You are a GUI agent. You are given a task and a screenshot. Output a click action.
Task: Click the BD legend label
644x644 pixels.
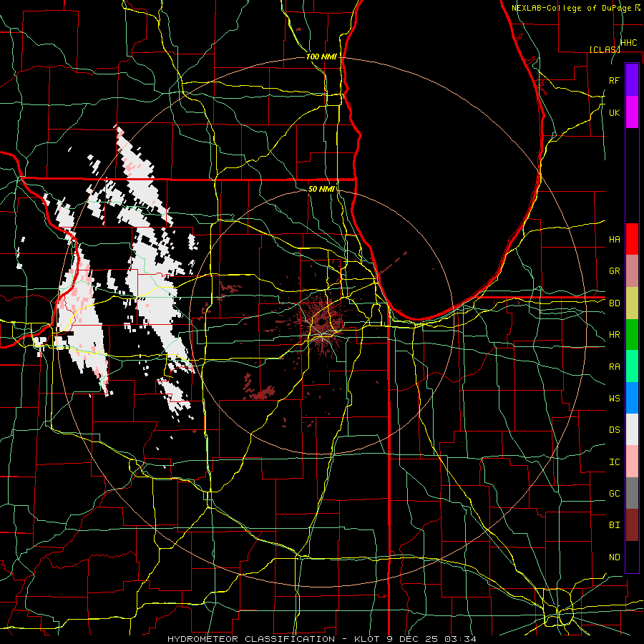click(614, 303)
